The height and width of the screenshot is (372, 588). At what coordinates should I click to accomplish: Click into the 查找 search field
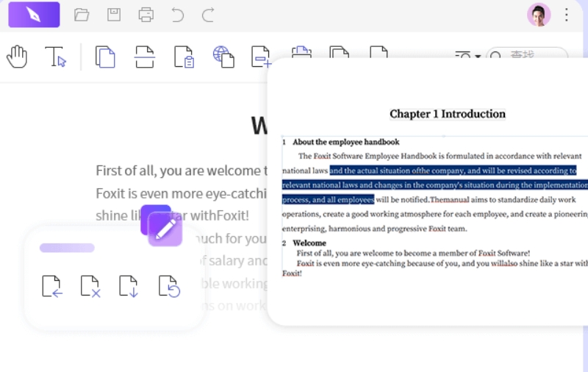click(527, 54)
